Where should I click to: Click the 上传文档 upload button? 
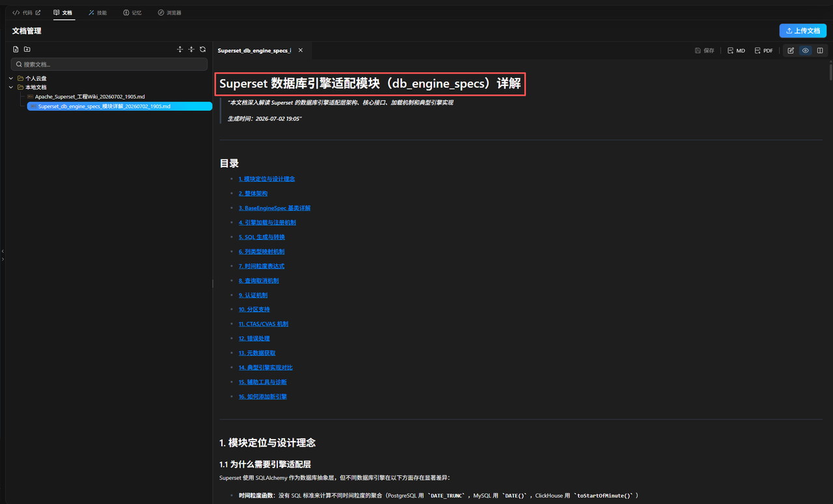803,31
